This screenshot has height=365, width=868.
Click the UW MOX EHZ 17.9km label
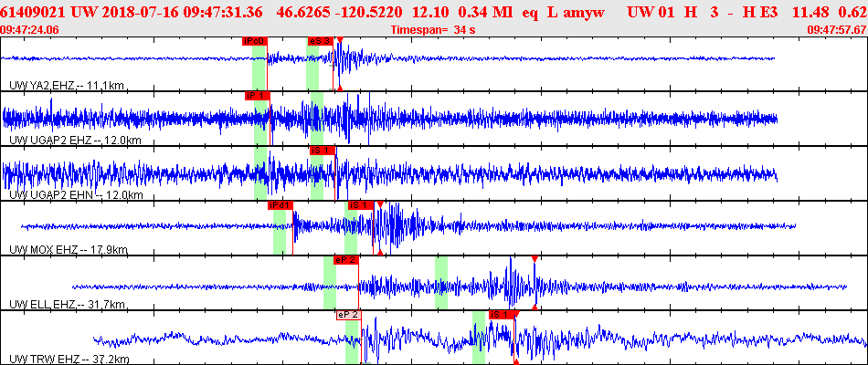coord(69,250)
